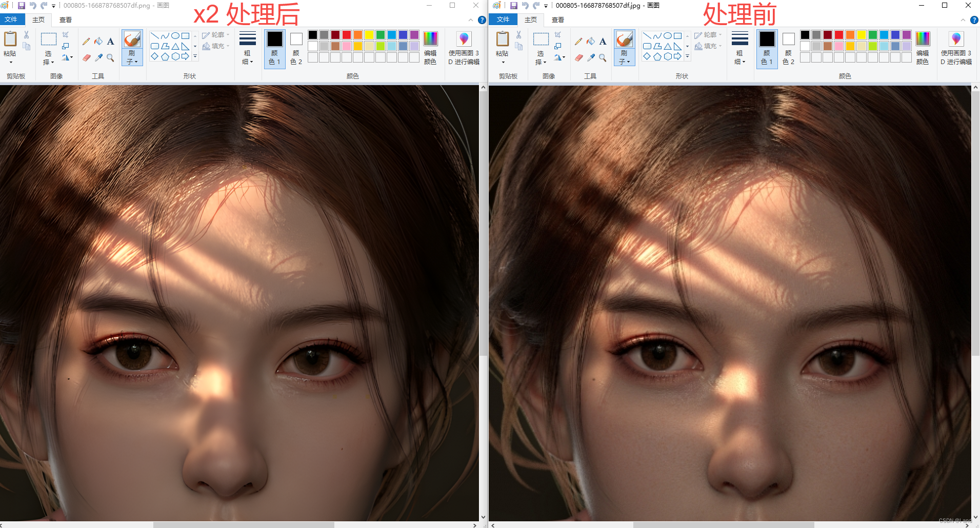Activate Color 1 in left window
980x528 pixels.
coord(274,48)
